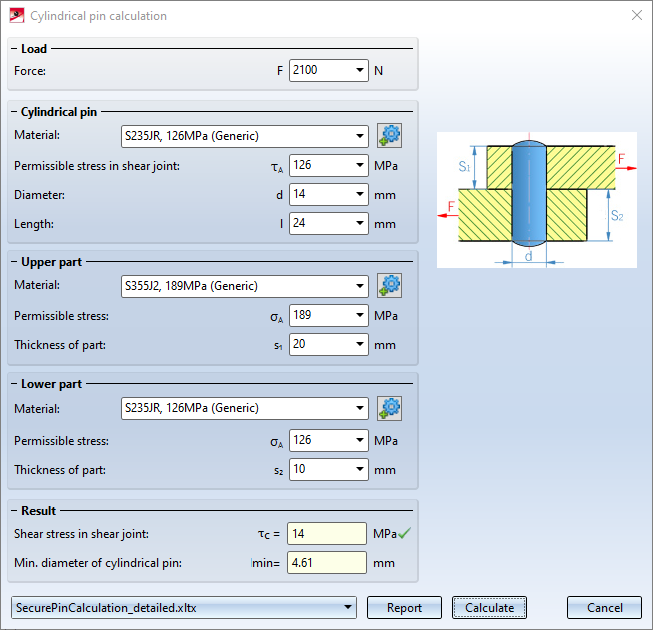Open the Force value dropdown

point(360,70)
